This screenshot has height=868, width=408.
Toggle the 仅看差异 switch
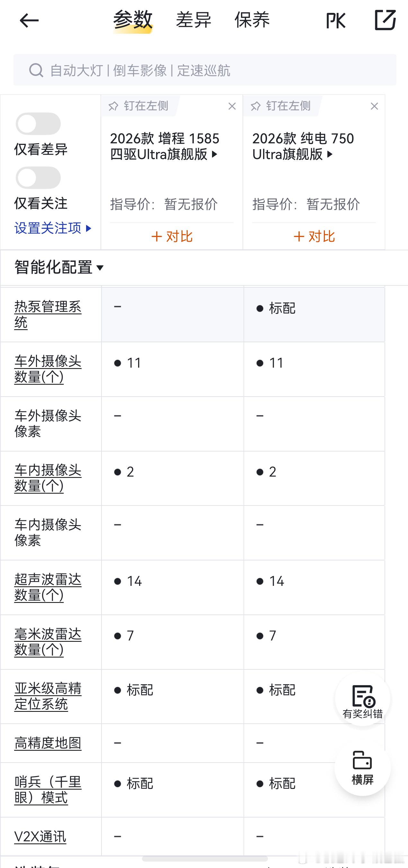(x=38, y=124)
